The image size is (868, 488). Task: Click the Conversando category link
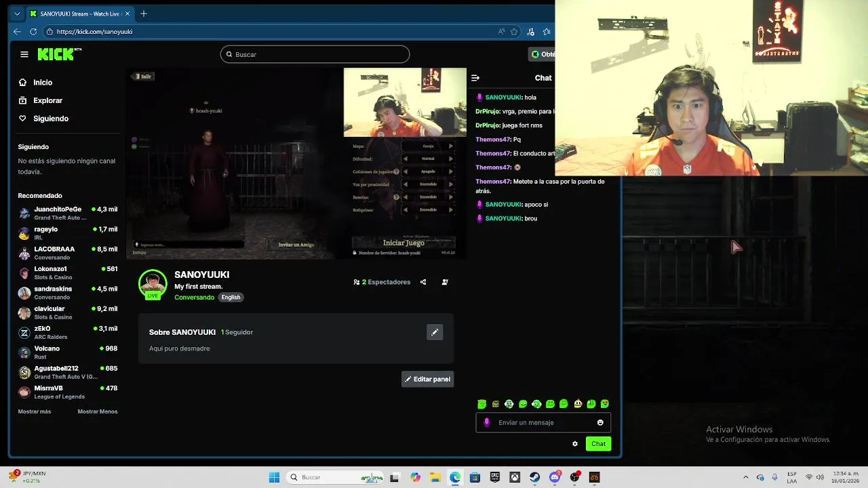pos(194,298)
